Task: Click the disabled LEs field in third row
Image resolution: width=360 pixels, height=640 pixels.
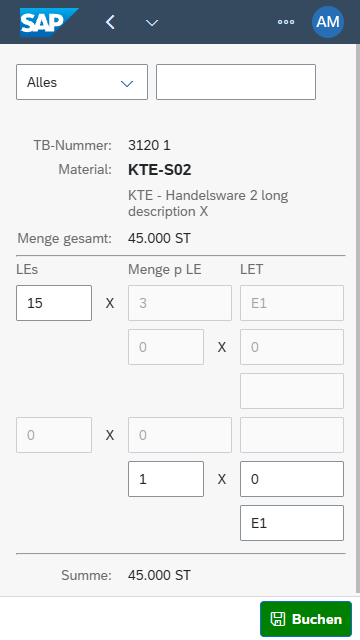Action: pos(54,435)
